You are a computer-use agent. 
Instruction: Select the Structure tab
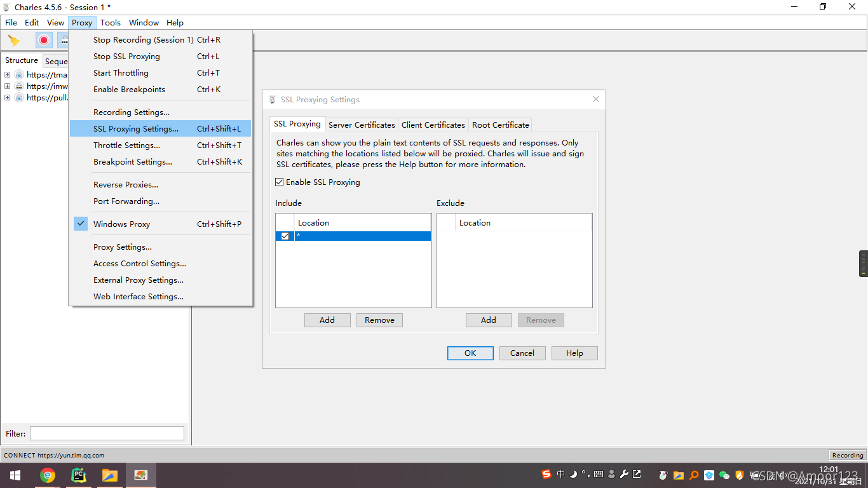[x=22, y=60]
